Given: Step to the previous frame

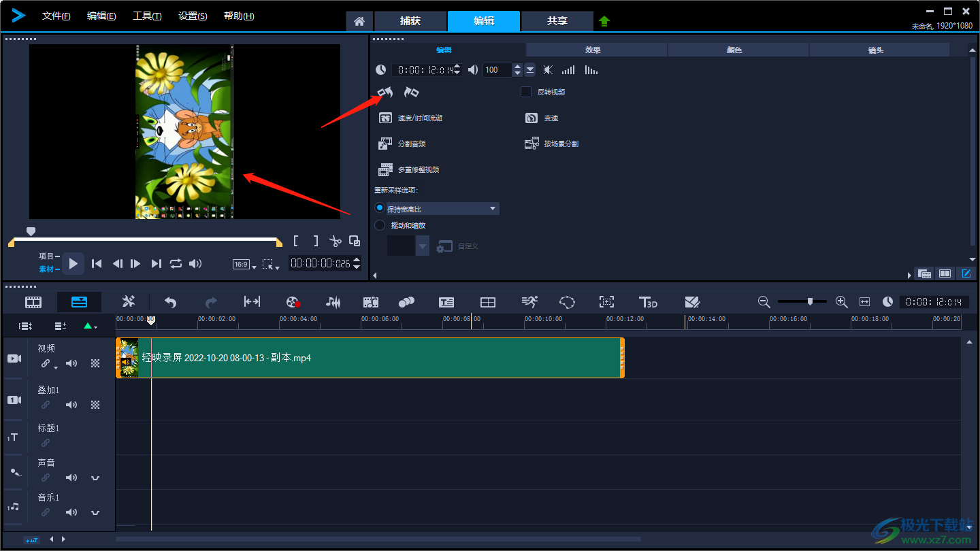Looking at the screenshot, I should (117, 264).
